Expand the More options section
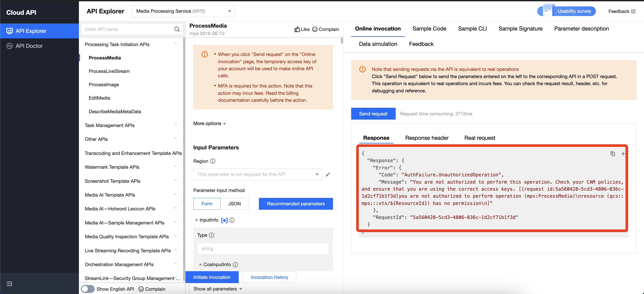Image resolution: width=644 pixels, height=294 pixels. tap(209, 123)
